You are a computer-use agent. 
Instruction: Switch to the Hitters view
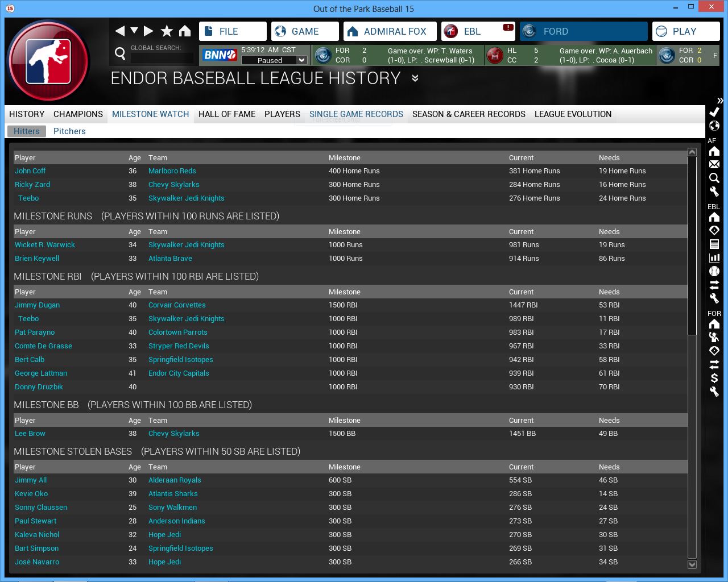tap(27, 131)
